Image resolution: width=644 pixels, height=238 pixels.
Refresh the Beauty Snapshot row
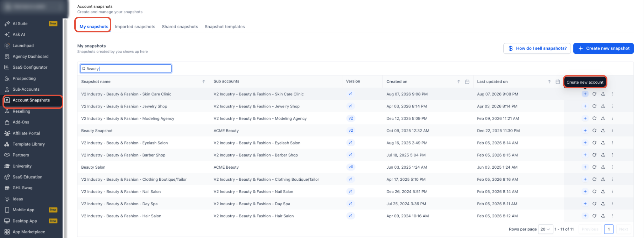pos(594,131)
